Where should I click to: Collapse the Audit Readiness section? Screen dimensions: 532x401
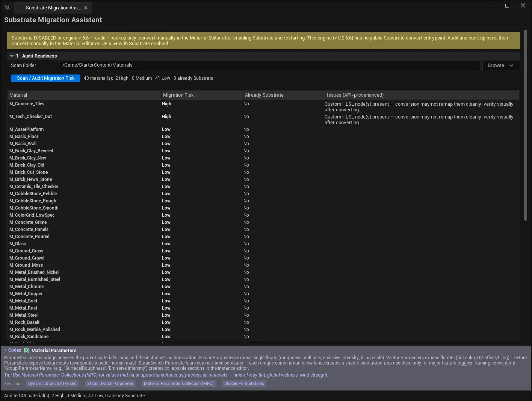[12, 56]
